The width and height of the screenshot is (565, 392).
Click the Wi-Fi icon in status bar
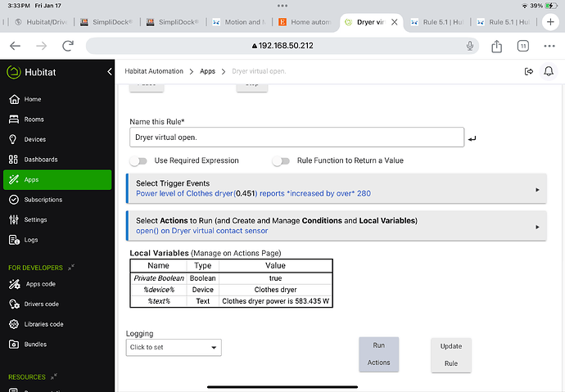(x=525, y=6)
